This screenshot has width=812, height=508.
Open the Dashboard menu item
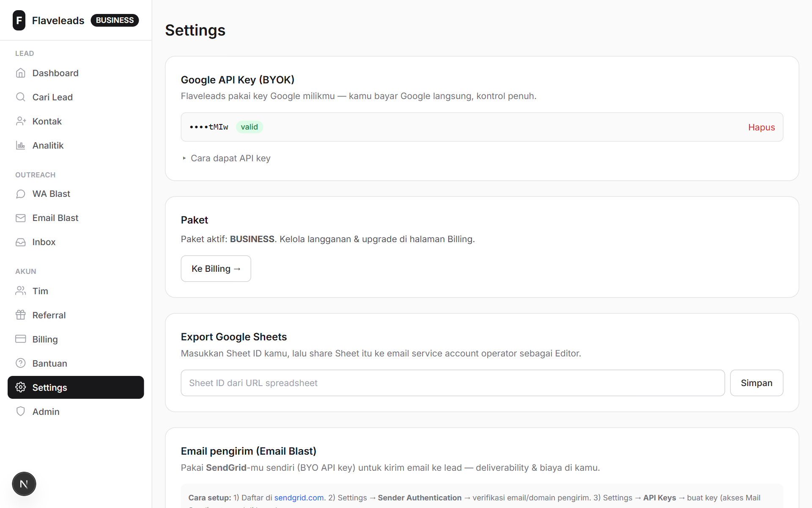(x=76, y=73)
